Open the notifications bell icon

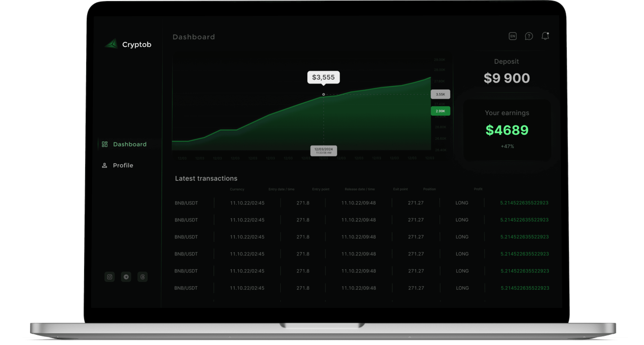point(545,36)
